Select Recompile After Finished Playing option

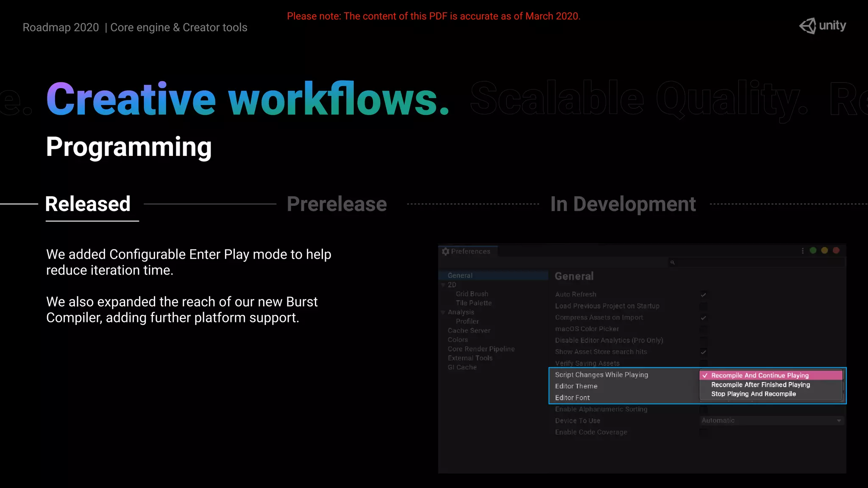tap(771, 385)
